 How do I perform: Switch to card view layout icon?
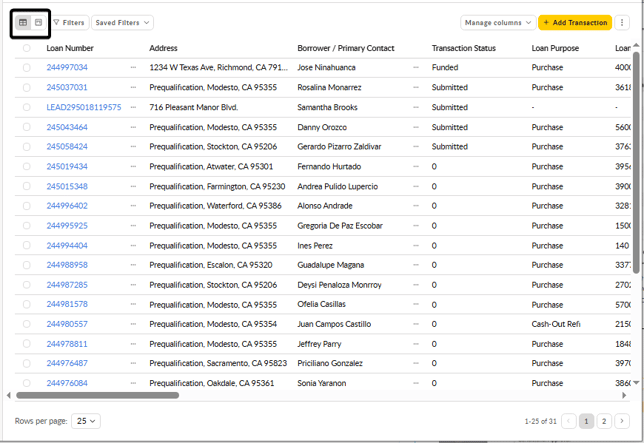(x=38, y=23)
